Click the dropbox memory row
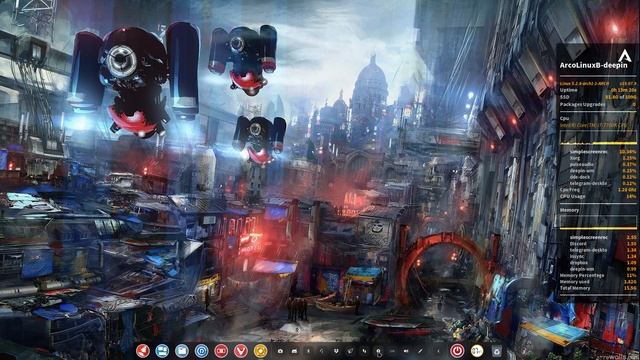This screenshot has height=360, width=640. [x=602, y=263]
